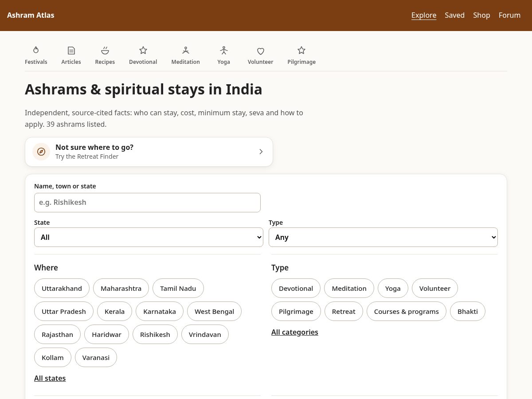532x399 pixels.
Task: Open the Yoga figure icon
Action: click(224, 50)
